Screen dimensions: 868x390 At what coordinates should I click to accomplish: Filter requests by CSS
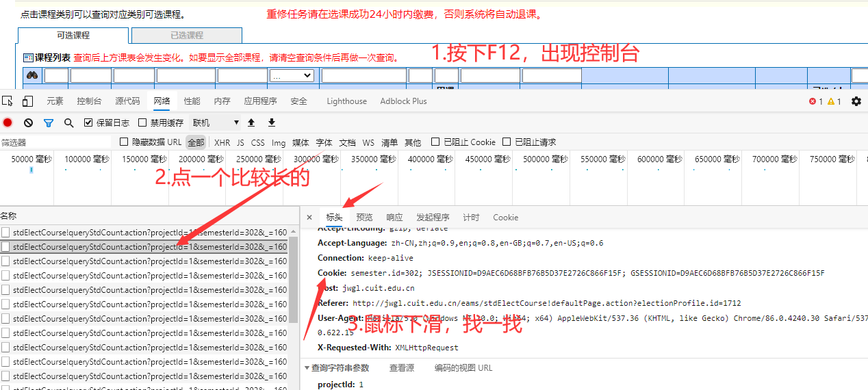(258, 142)
